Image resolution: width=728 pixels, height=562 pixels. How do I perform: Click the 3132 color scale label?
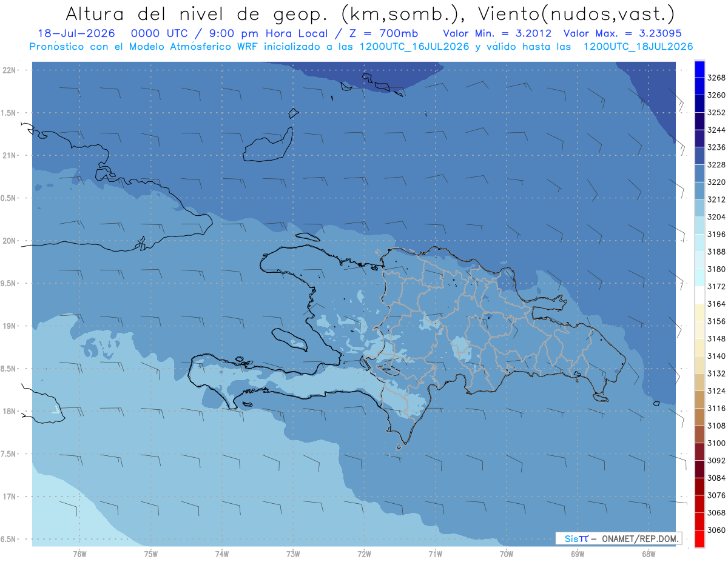click(x=716, y=373)
